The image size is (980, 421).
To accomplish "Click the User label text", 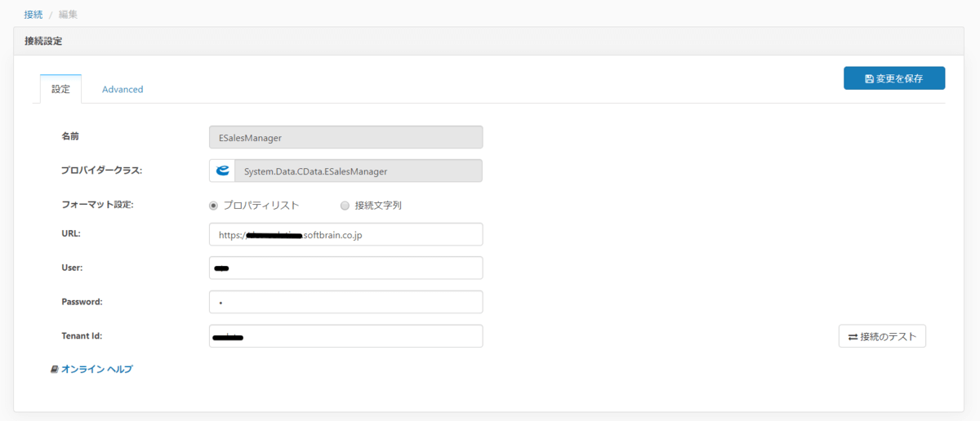I will click(x=73, y=268).
